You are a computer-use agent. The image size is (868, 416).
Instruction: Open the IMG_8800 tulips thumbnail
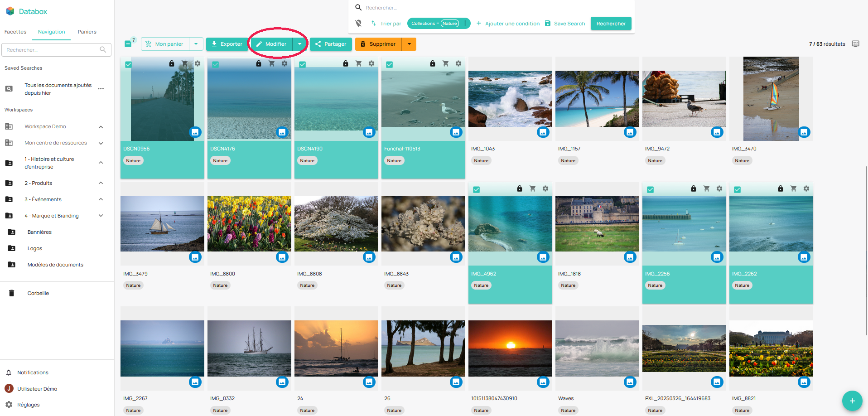tap(249, 223)
